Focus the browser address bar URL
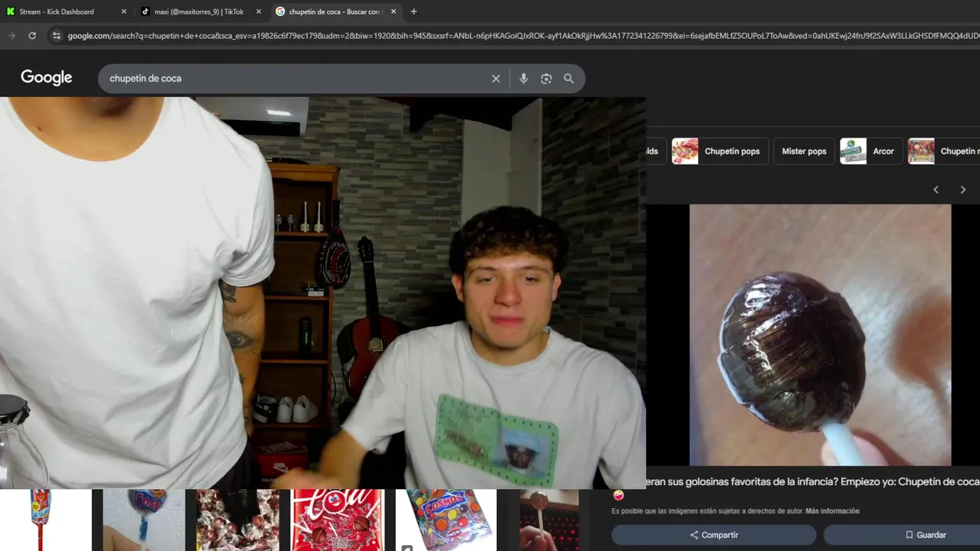The image size is (980, 551). click(x=523, y=35)
